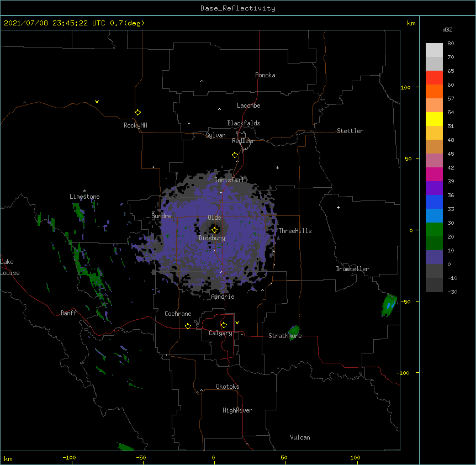Click the Drumheller city label
This screenshot has height=465, width=476.
[x=352, y=269]
